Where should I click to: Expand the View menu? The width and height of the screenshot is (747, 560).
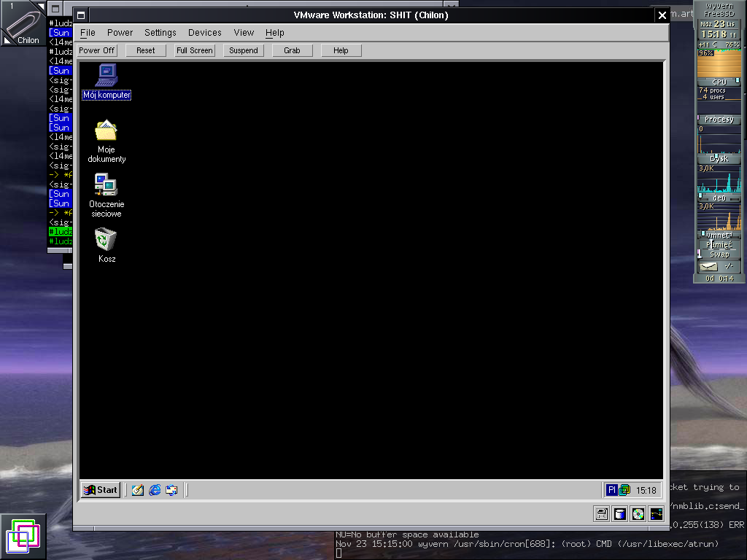[x=244, y=33]
